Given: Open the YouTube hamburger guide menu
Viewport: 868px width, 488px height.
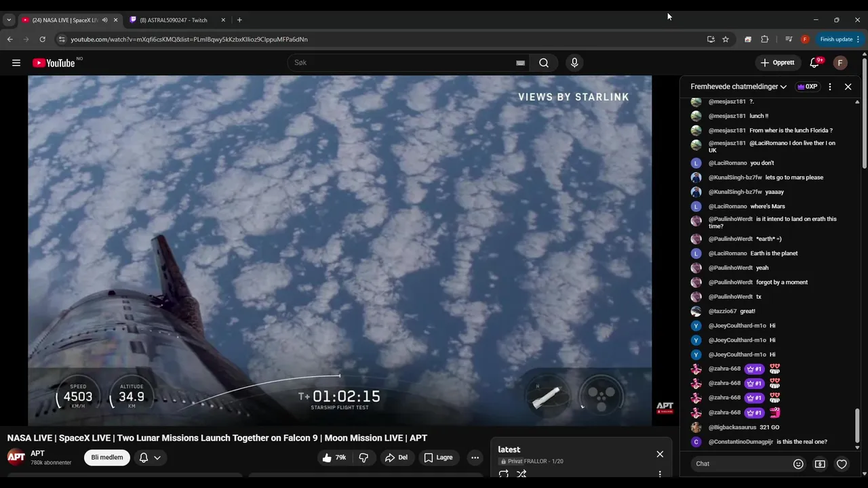Looking at the screenshot, I should point(16,63).
